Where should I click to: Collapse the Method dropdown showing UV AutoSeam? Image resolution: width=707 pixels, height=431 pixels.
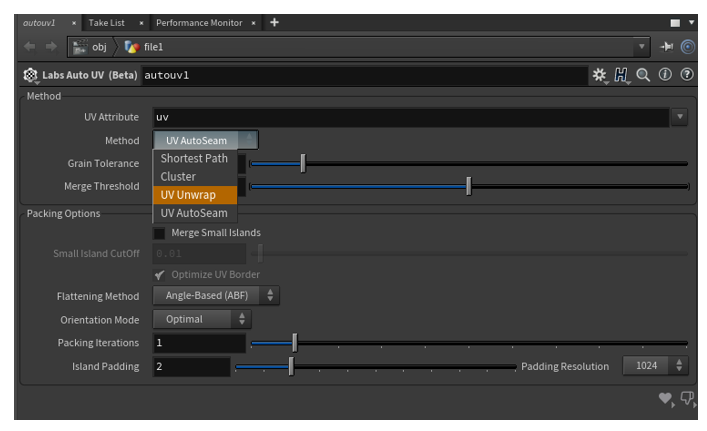[206, 140]
